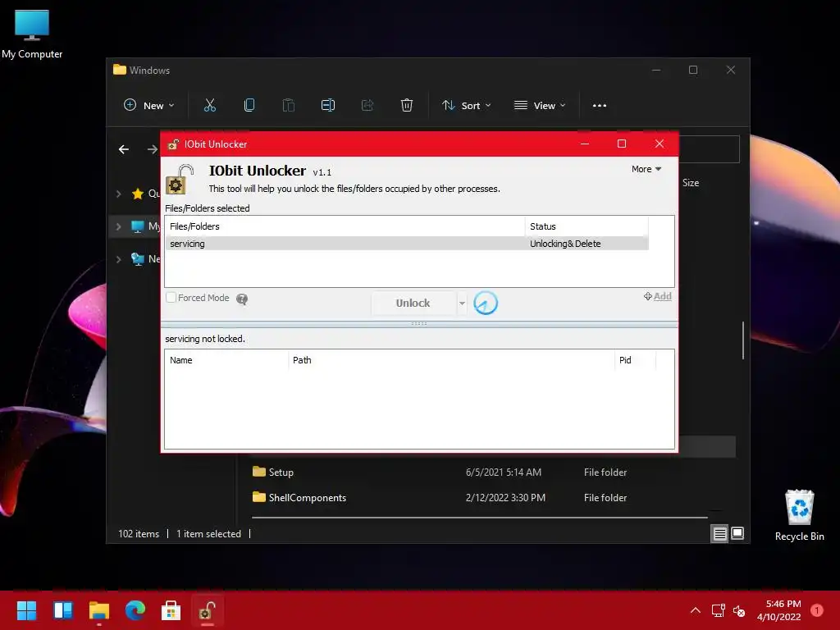Image resolution: width=840 pixels, height=630 pixels.
Task: Click IObit Unlocker taskbar icon
Action: tap(208, 610)
